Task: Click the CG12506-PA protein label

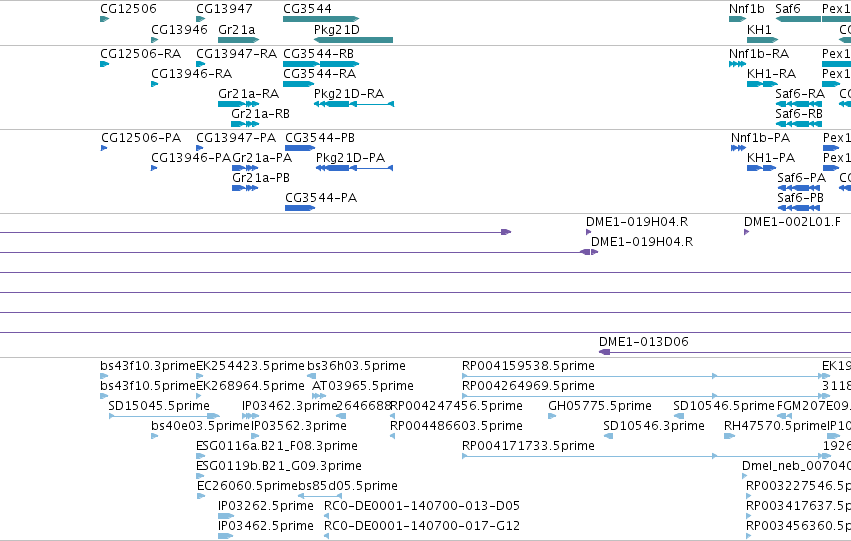Action: tap(141, 138)
